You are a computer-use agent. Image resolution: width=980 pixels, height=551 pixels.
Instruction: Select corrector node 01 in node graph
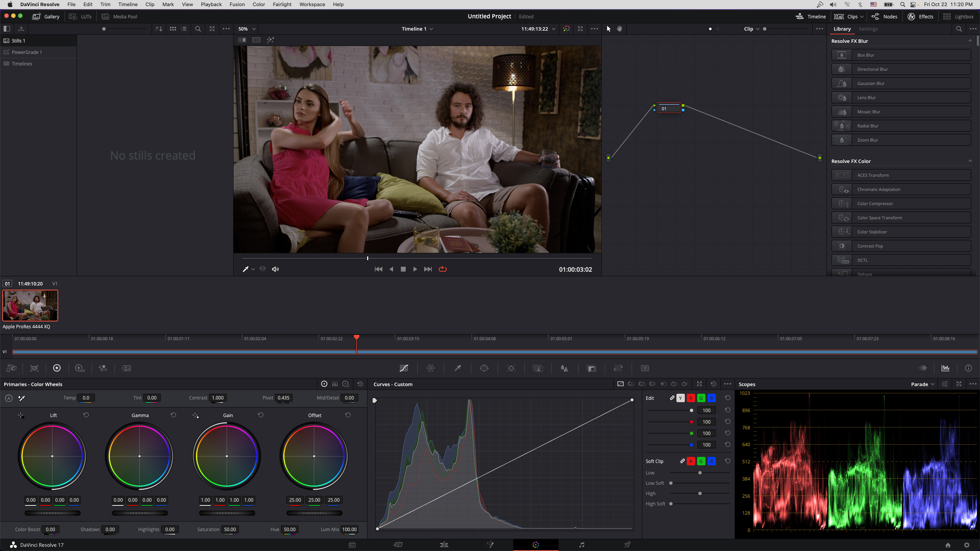(x=669, y=108)
